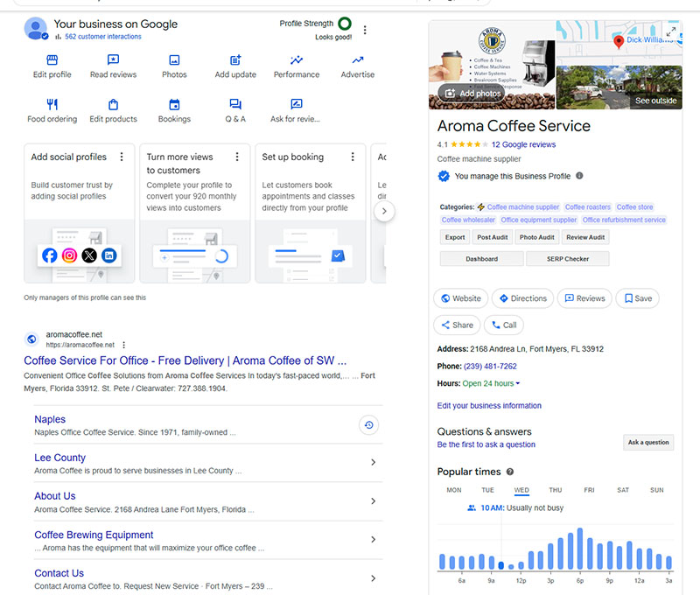
Task: Expand the About Us sitelink chevron
Action: tap(374, 501)
